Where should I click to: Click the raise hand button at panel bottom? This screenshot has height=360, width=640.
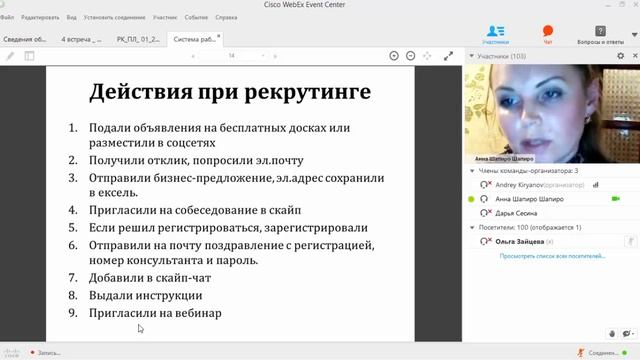(612, 333)
